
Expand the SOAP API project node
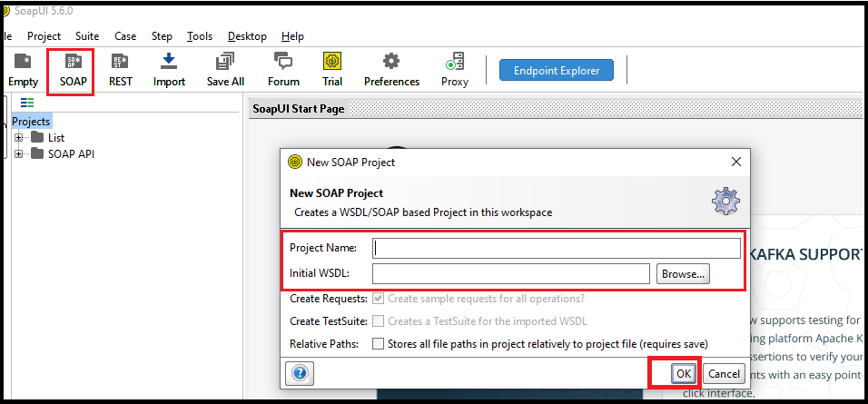19,154
